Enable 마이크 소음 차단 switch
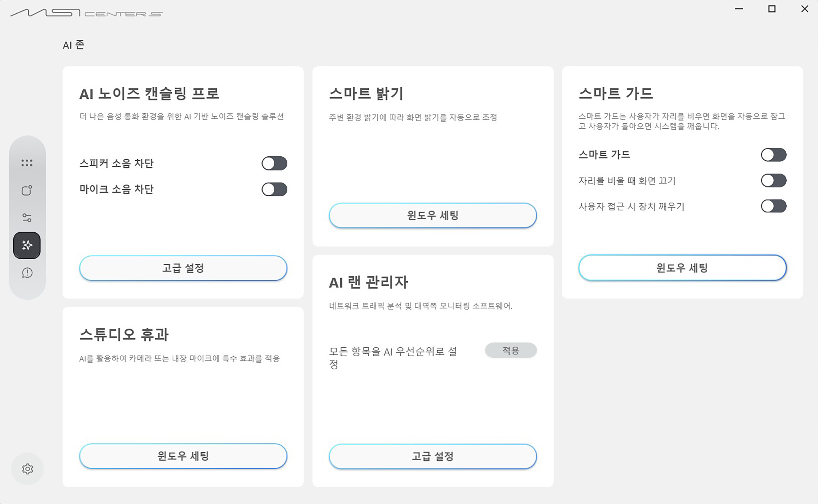 [274, 189]
